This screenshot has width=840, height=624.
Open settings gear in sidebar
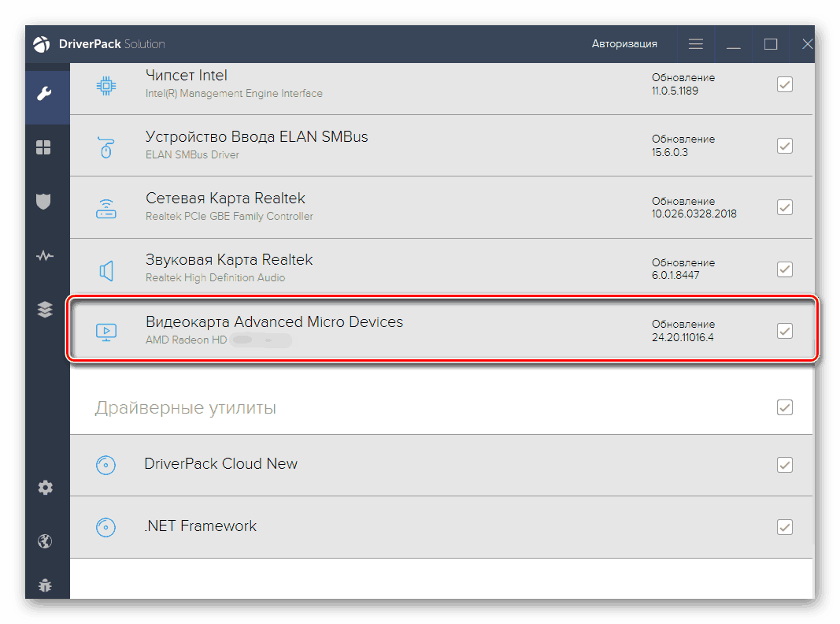[x=45, y=488]
